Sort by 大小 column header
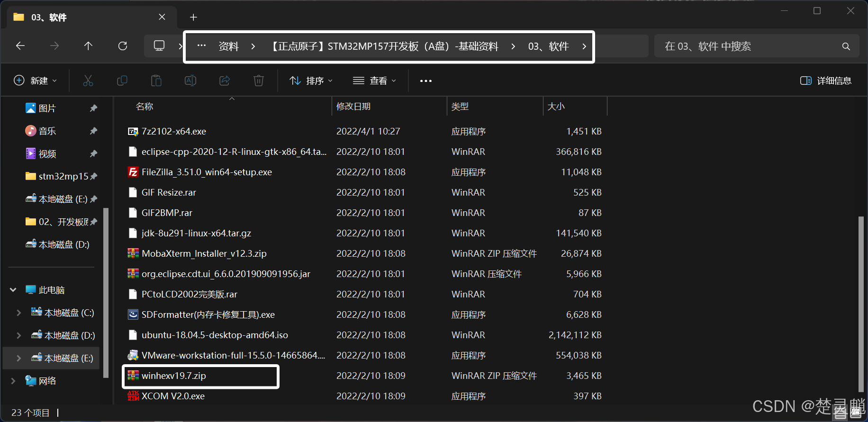 (x=556, y=107)
